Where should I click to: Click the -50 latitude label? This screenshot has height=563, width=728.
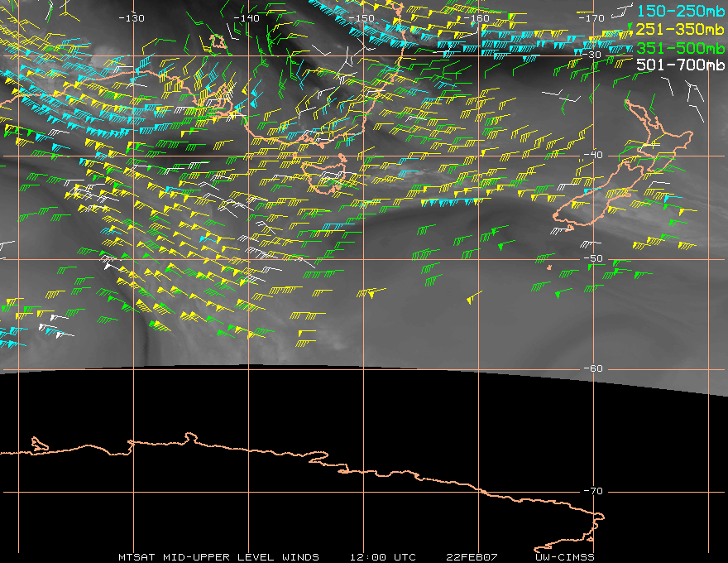pyautogui.click(x=592, y=259)
